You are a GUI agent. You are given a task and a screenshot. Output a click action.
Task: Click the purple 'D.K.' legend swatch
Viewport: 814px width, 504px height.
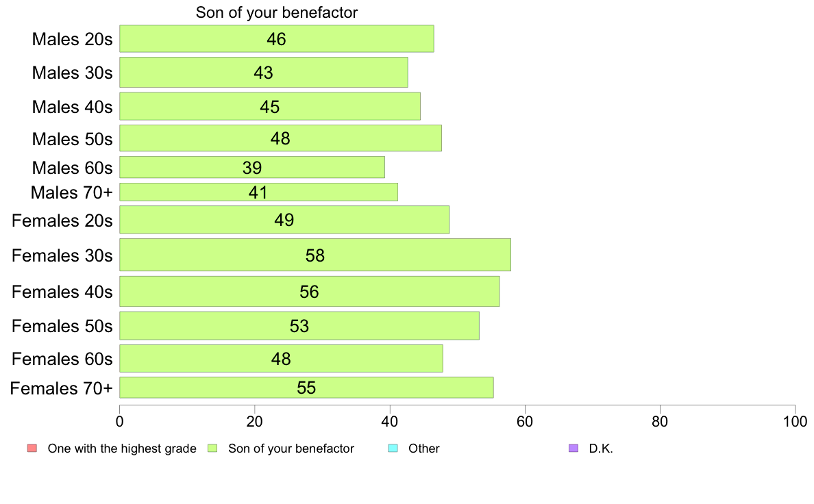point(573,448)
